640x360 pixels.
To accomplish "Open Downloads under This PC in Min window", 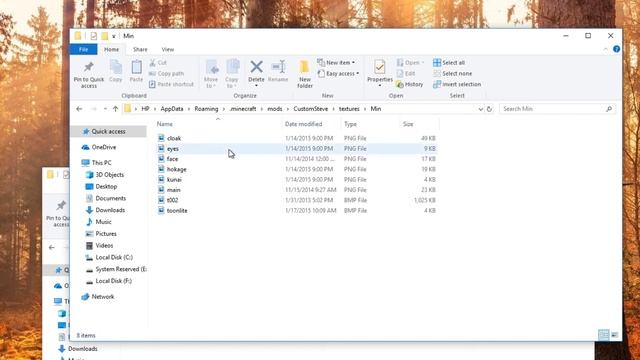I will click(x=110, y=210).
